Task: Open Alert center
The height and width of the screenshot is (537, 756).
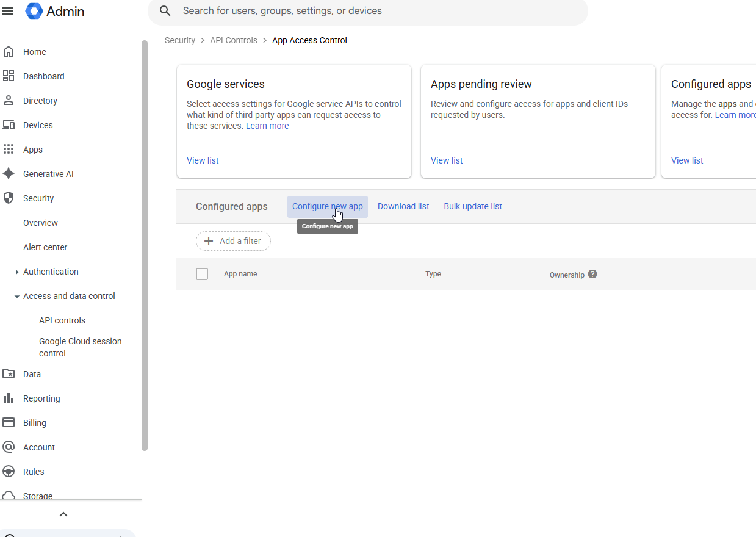Action: 45,247
